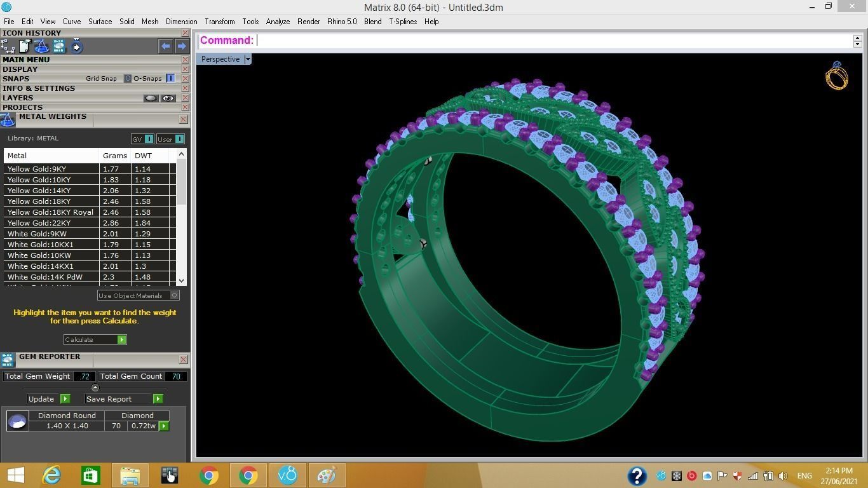Toggle User library switch
The image size is (868, 488).
point(180,139)
